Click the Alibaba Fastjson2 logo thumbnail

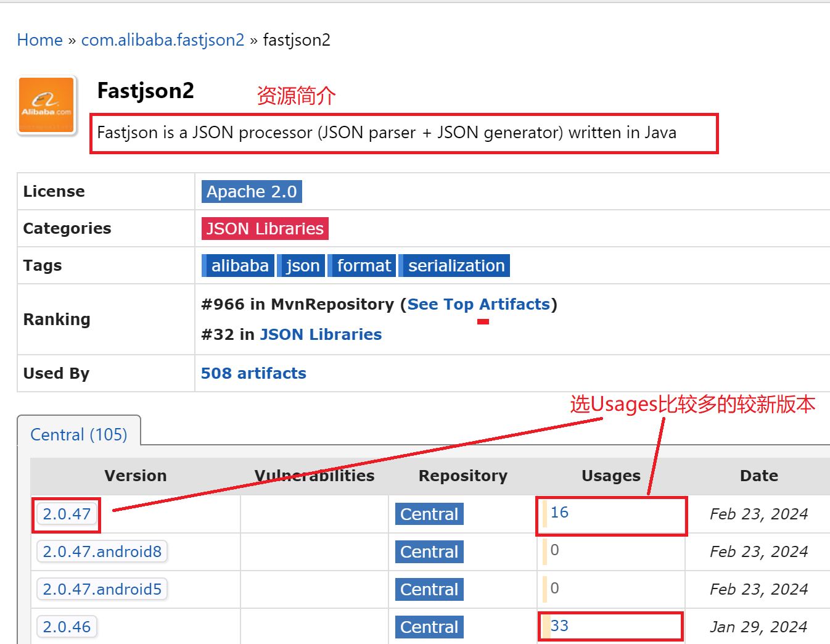coord(47,105)
